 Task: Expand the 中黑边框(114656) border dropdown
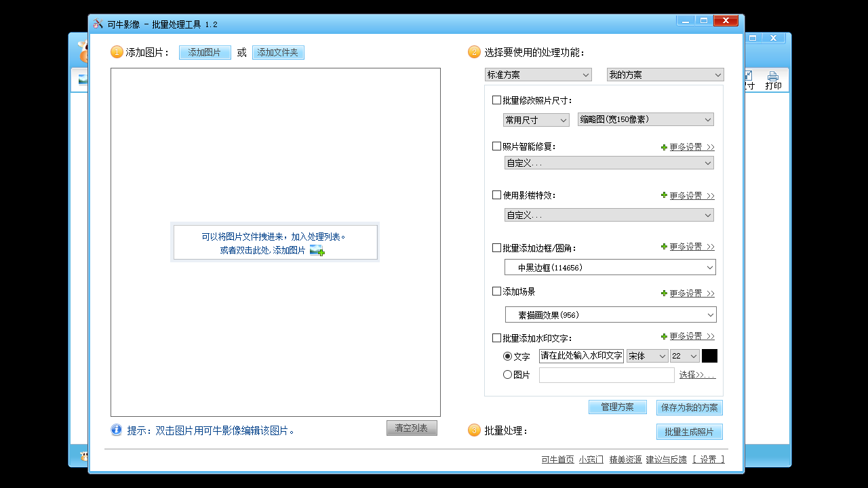pos(610,268)
